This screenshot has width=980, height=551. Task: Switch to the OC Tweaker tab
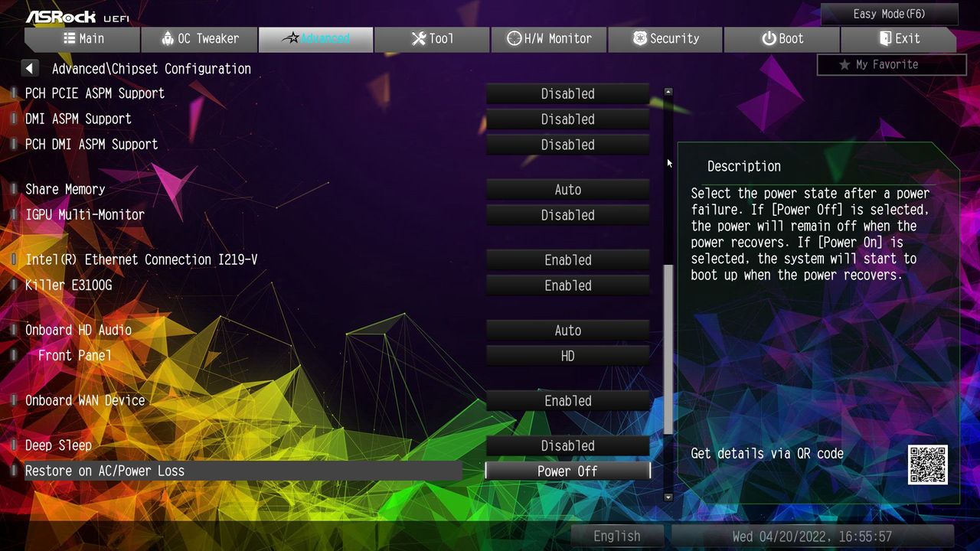coord(199,39)
